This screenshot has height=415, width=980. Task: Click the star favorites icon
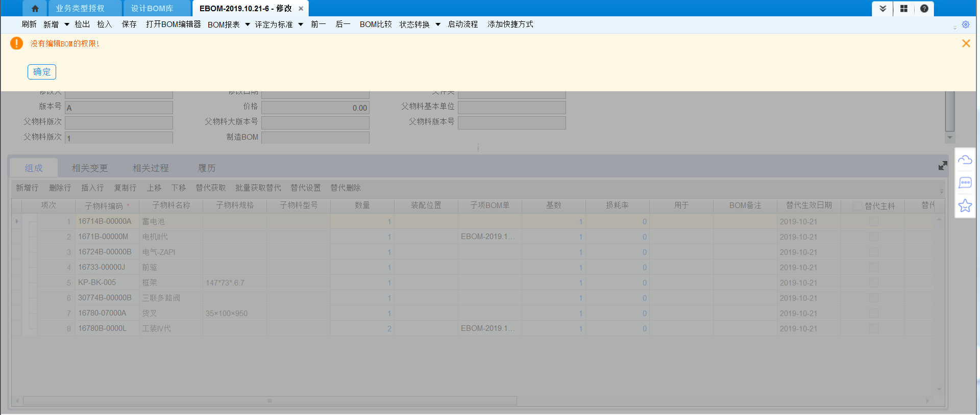[x=965, y=206]
